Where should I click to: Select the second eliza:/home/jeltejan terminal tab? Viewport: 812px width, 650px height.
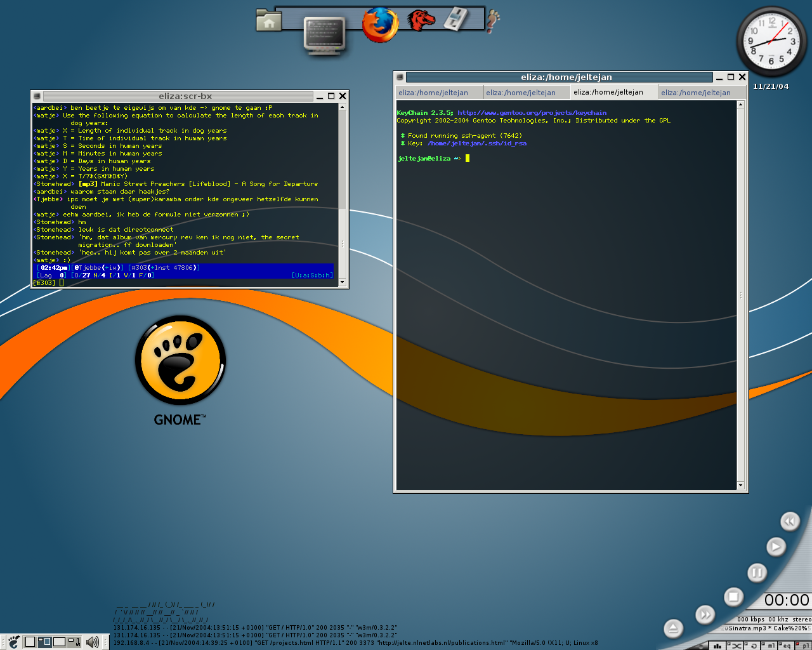527,92
